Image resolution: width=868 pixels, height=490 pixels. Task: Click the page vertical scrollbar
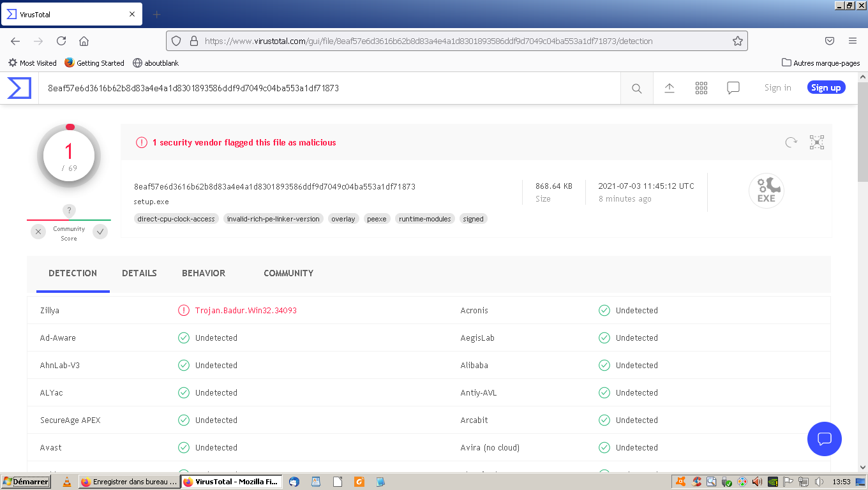[x=862, y=271]
